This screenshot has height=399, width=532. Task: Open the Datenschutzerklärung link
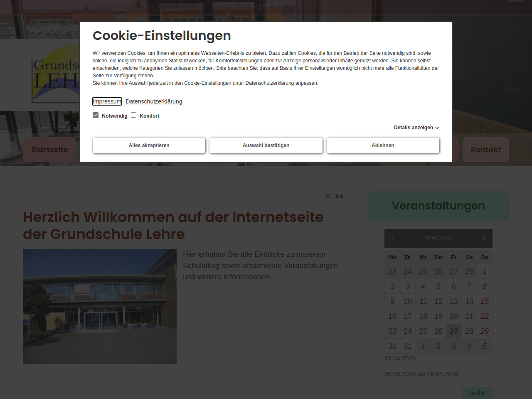coord(154,101)
